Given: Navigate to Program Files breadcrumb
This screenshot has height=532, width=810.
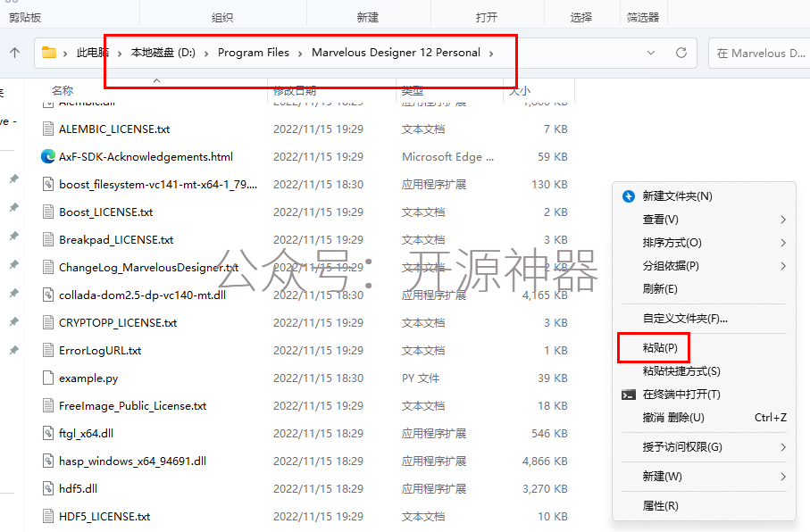Looking at the screenshot, I should pos(253,53).
